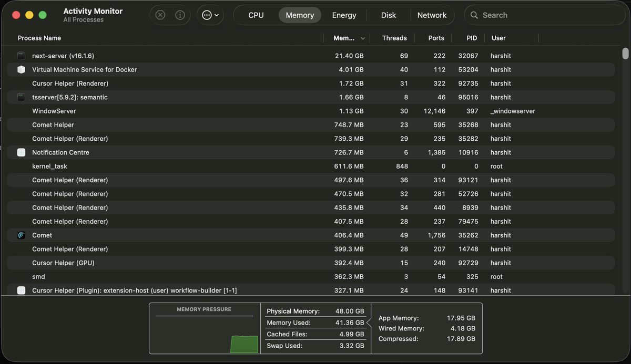Click the Comet app icon

[21, 235]
